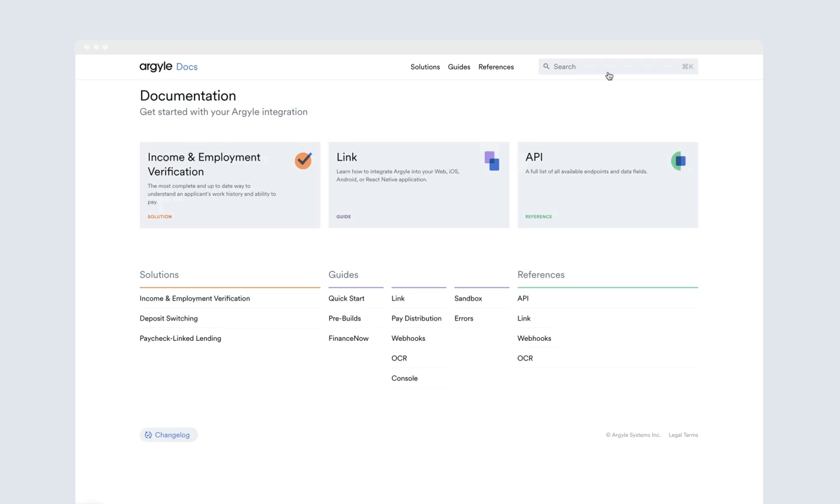Open the Webhooks guide link

(x=408, y=338)
